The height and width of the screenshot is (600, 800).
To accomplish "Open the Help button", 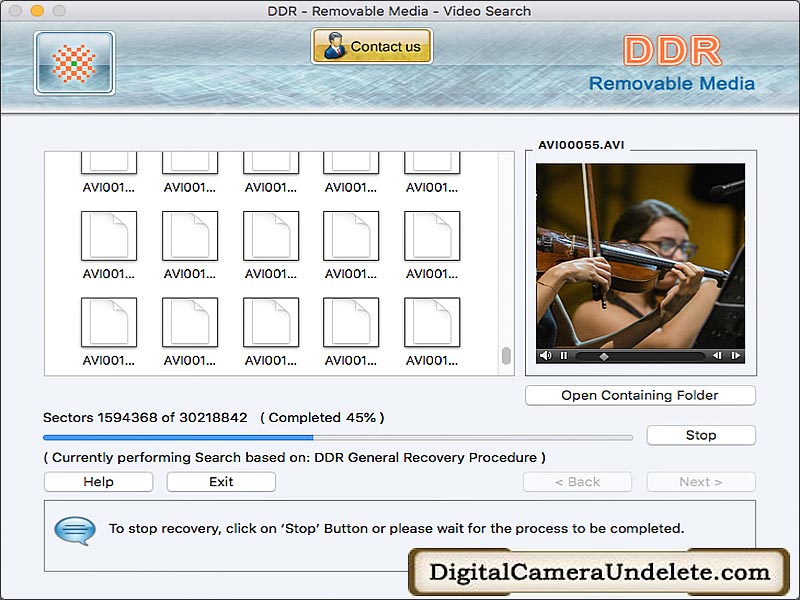I will coord(98,481).
